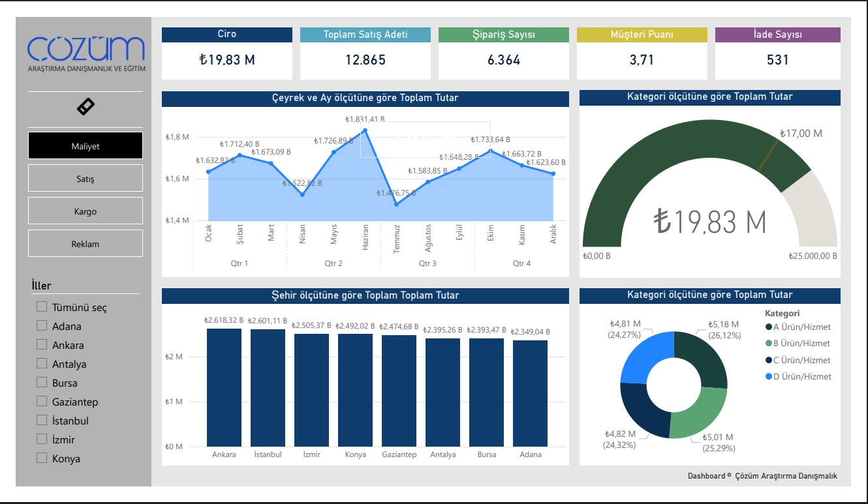Click the eraser clear-filters icon
This screenshot has height=504, width=868.
[x=85, y=107]
